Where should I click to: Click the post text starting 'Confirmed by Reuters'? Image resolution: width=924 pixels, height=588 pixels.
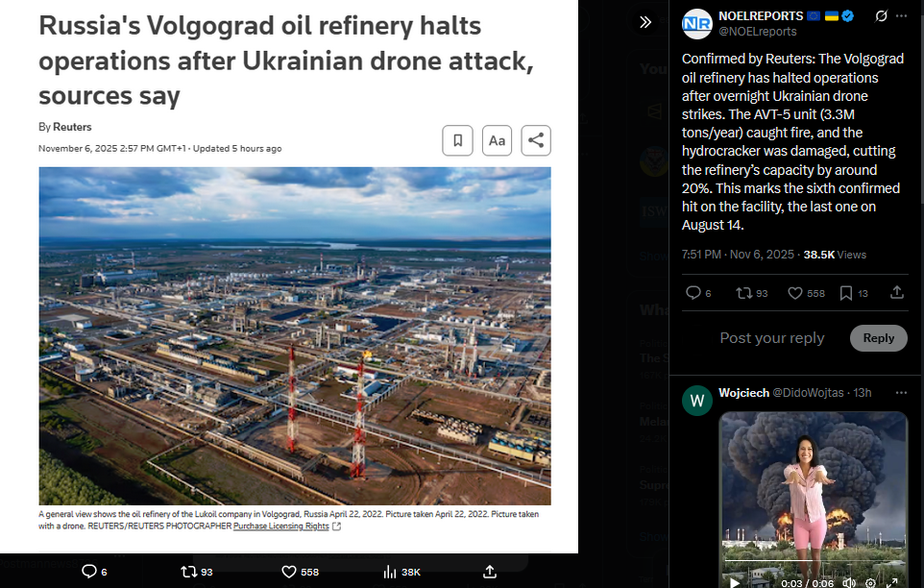pos(791,141)
